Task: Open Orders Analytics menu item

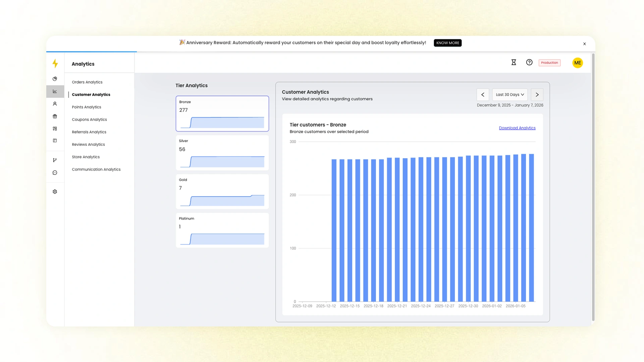Action: [x=87, y=82]
